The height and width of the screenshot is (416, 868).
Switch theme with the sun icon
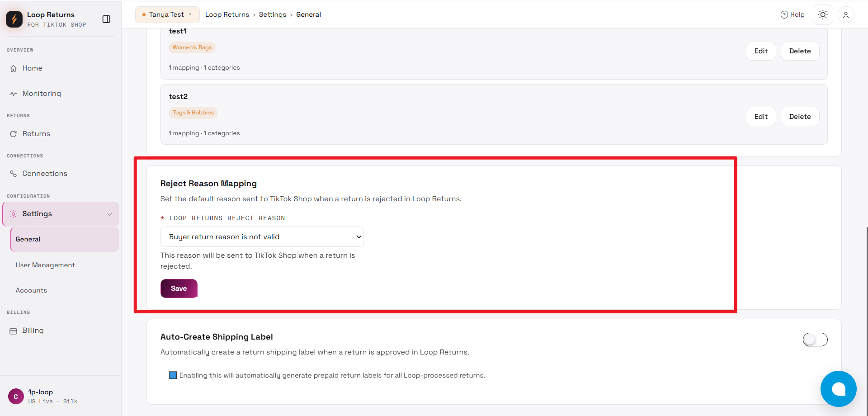pos(823,14)
